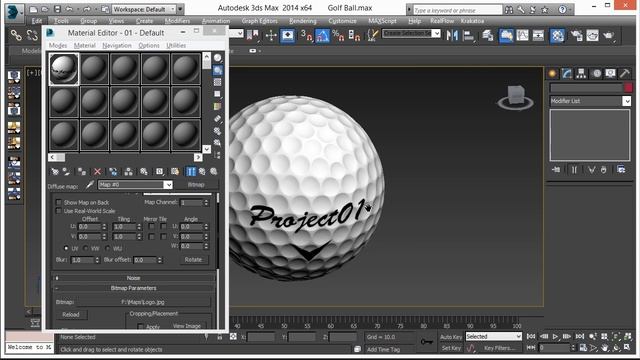Toggle the U Tile checkbox
The height and width of the screenshot is (360, 640).
[164, 227]
